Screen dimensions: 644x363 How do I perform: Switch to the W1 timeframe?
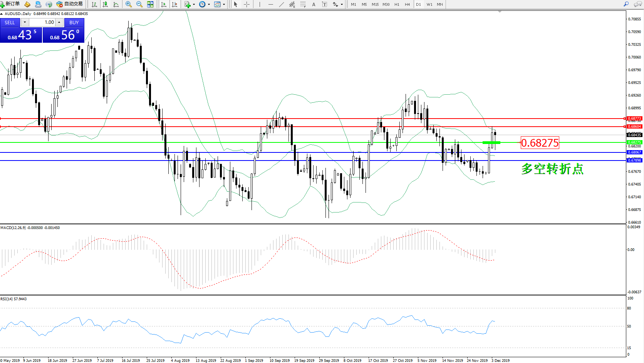[x=429, y=4]
